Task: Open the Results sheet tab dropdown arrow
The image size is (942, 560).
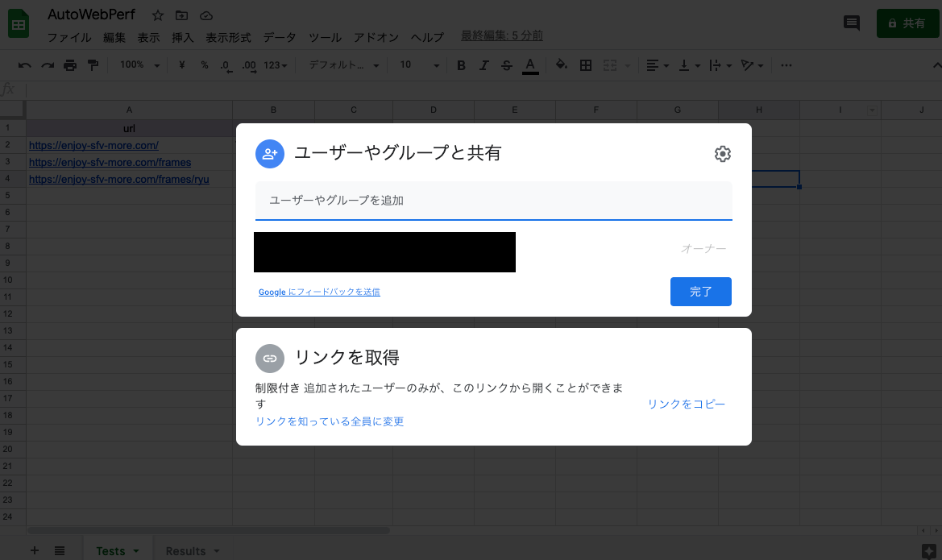Action: [x=217, y=551]
